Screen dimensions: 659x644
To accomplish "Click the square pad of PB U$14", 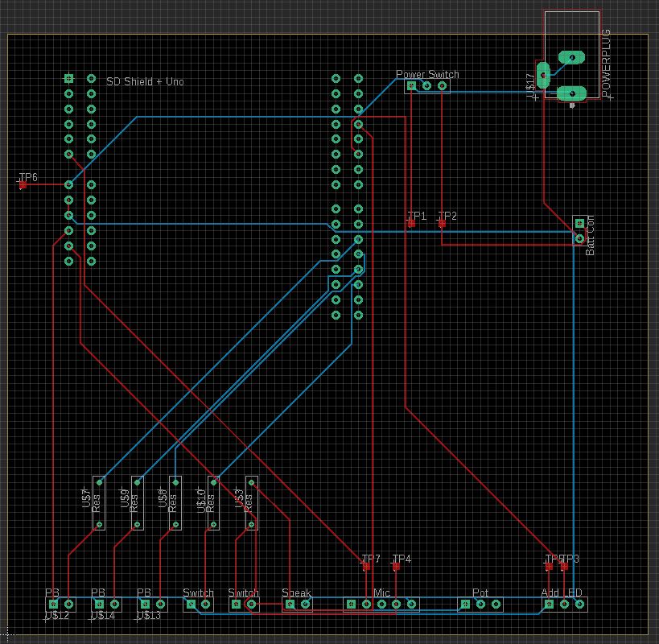I will pos(99,604).
